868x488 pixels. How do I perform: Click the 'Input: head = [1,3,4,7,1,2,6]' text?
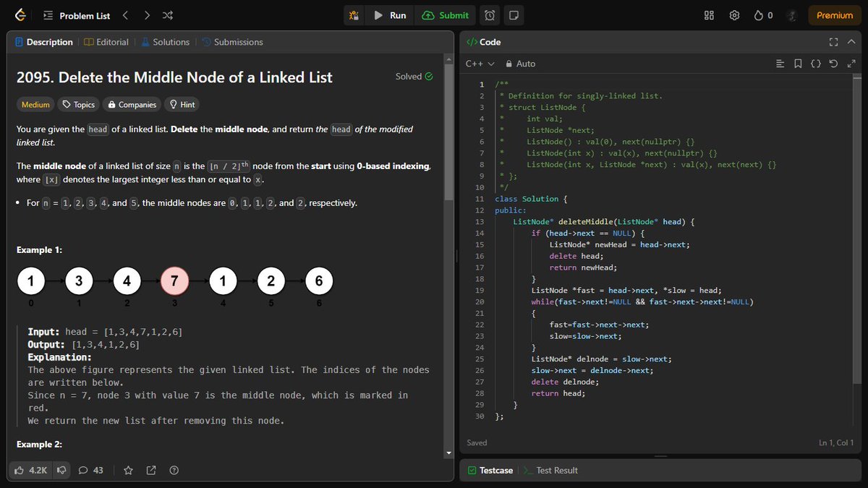tap(105, 332)
